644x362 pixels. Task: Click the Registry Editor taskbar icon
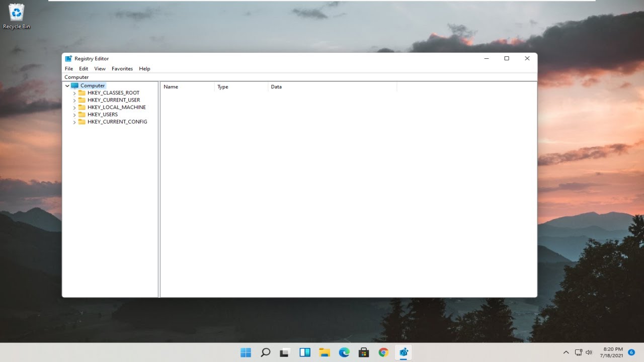point(403,352)
